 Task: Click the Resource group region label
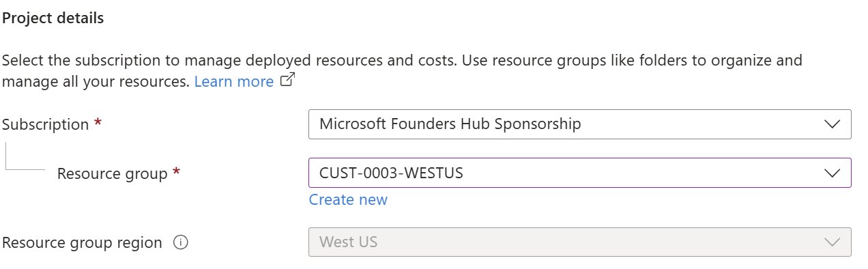click(x=83, y=243)
